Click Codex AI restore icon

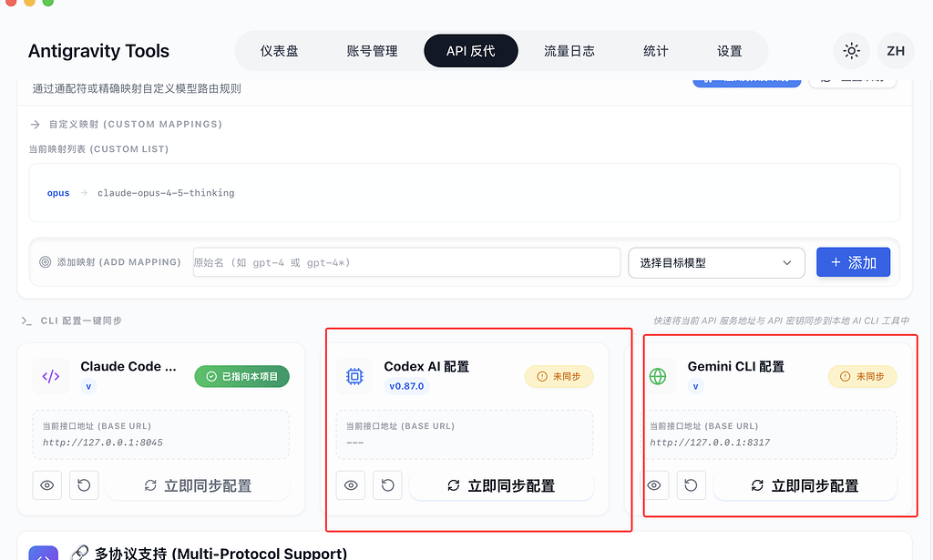[388, 485]
